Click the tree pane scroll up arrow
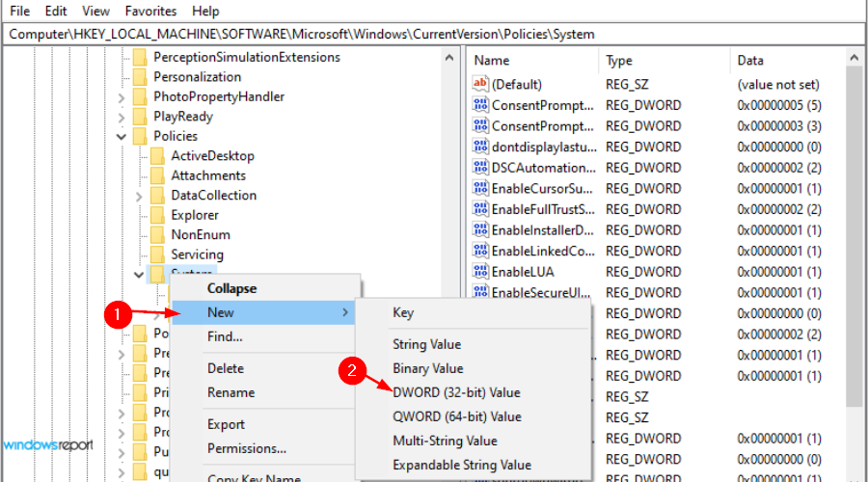This screenshot has width=868, height=482. click(448, 58)
